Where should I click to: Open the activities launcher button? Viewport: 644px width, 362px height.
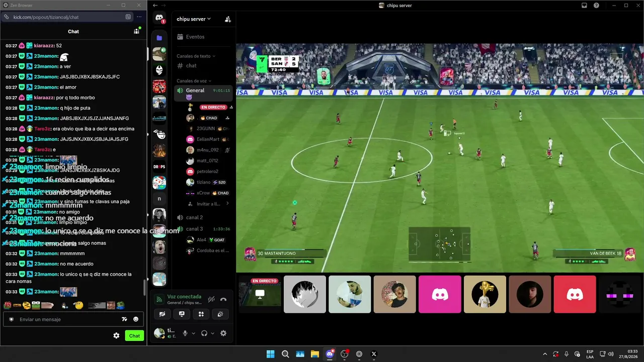coord(201,314)
